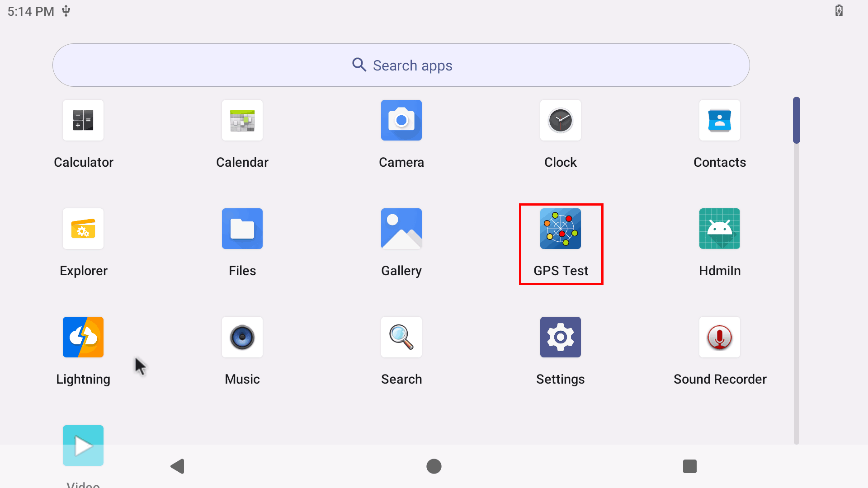The width and height of the screenshot is (868, 488).
Task: Open the GPS Test app
Action: (x=561, y=229)
